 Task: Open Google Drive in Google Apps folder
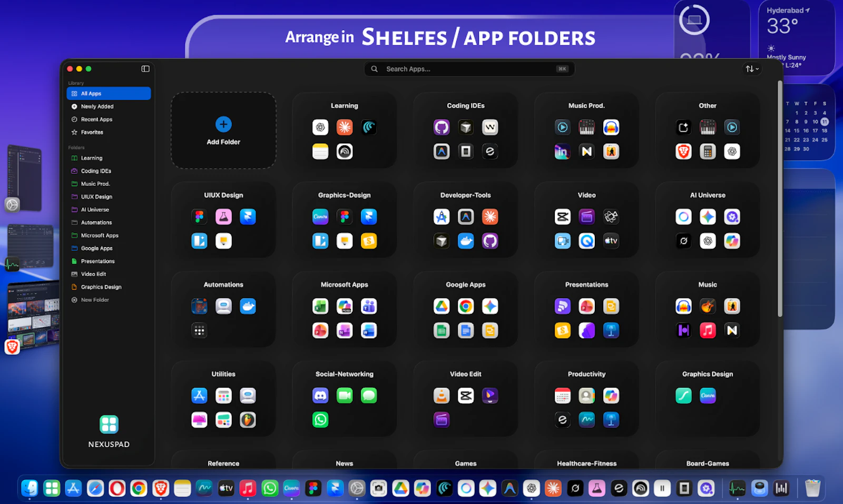[442, 306]
